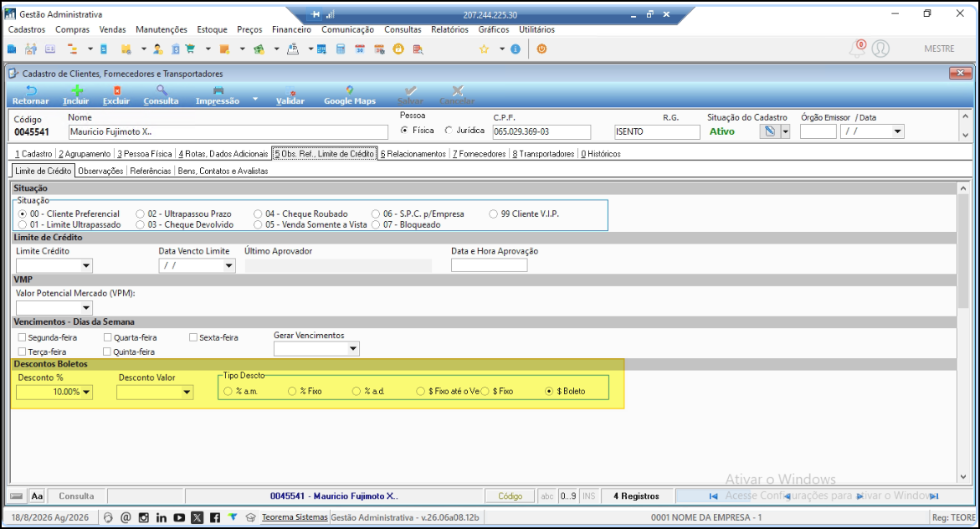Open the Data Vencto Limite date picker

click(228, 265)
